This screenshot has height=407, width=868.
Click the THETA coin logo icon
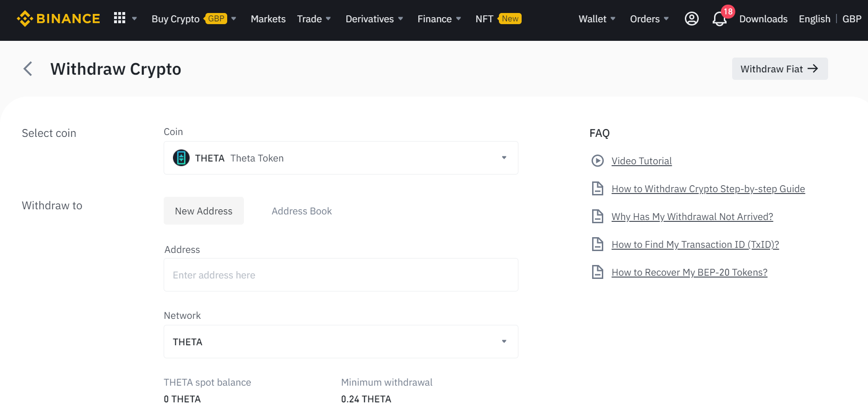(x=181, y=158)
